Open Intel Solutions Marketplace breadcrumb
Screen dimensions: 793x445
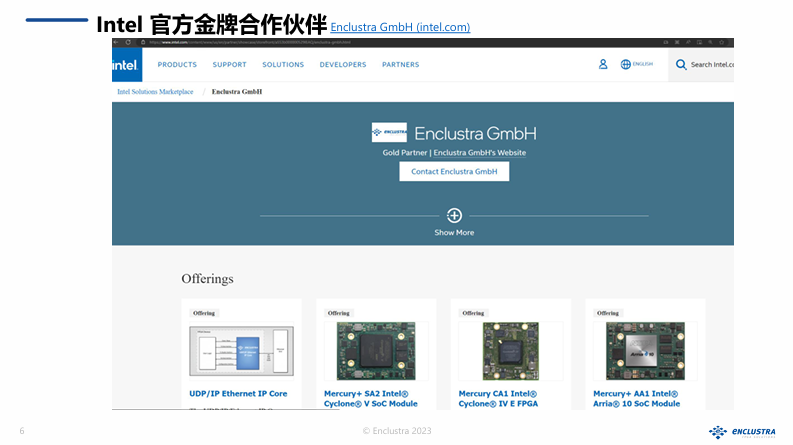point(155,92)
